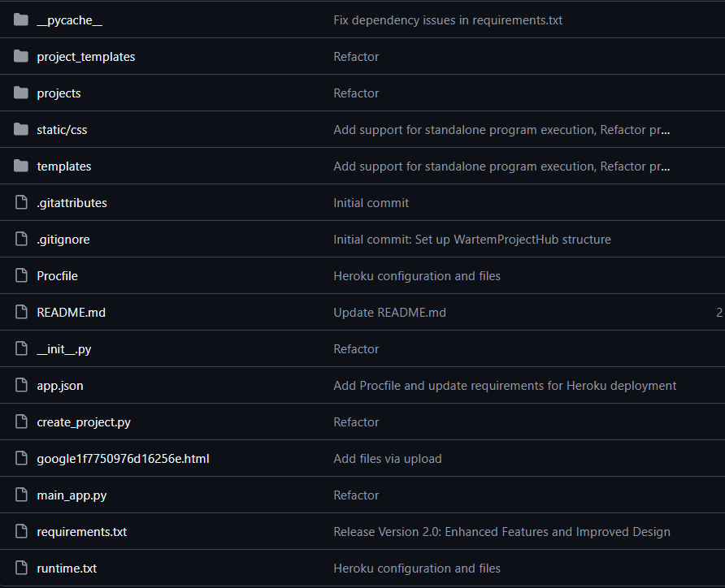Click the file icon beside app.json
Viewport: 725px width, 588px height.
[x=21, y=385]
